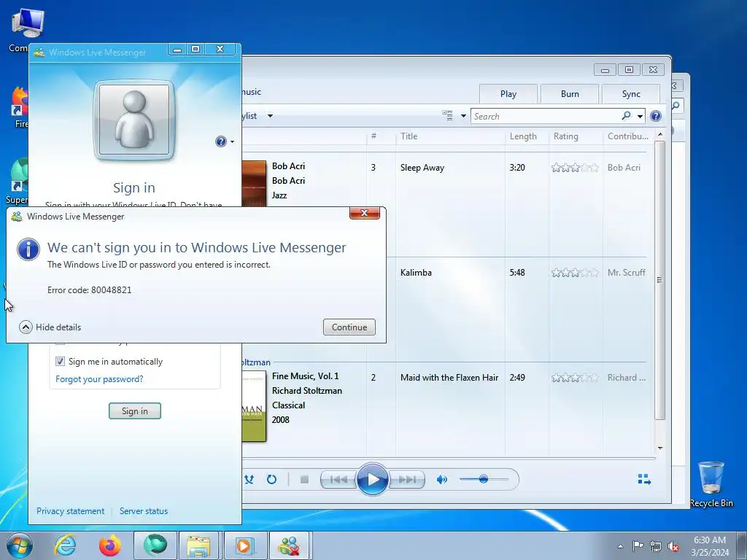Screen dimensions: 747x560
Task: Click the Play button in Media Player
Action: coord(373,480)
